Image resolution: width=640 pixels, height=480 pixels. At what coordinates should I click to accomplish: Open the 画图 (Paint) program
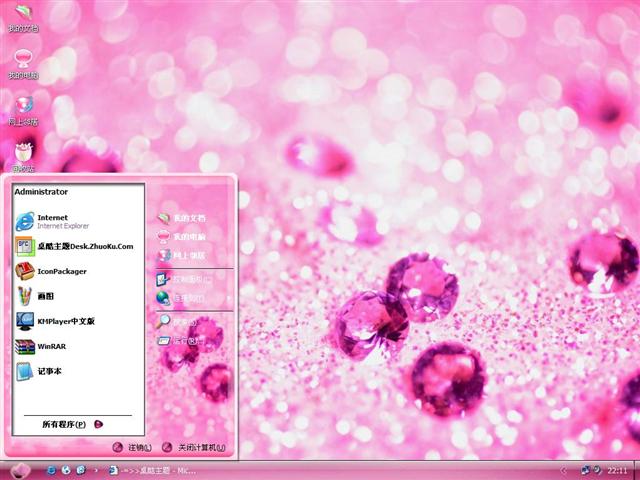[45, 297]
